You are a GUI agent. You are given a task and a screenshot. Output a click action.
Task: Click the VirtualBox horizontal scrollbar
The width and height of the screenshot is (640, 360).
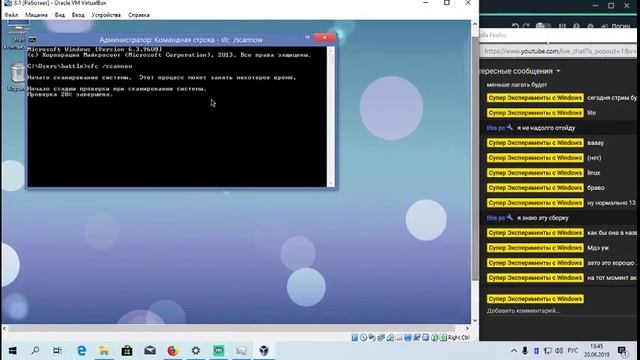click(236, 328)
